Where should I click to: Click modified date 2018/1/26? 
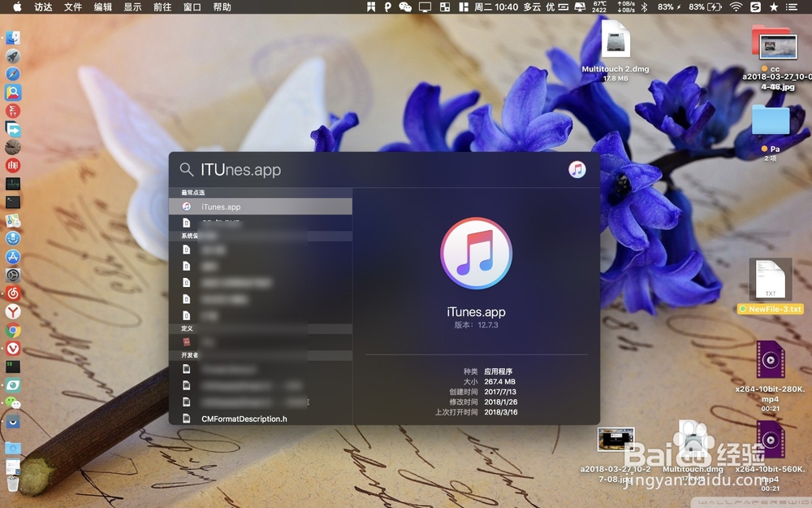tap(501, 402)
